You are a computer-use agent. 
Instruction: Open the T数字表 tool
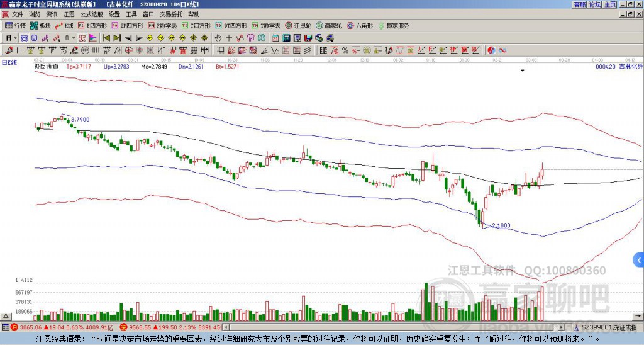[x=266, y=25]
